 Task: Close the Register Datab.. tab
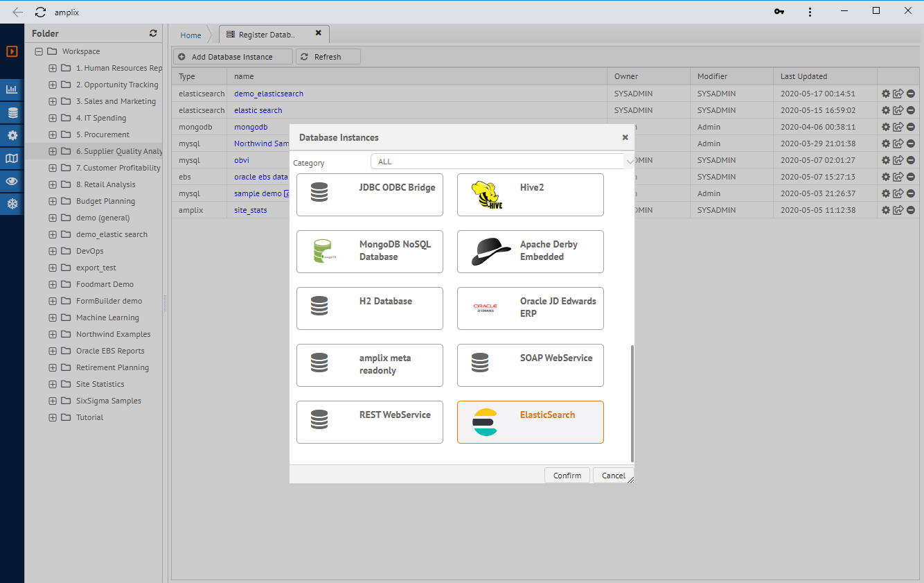tap(319, 33)
